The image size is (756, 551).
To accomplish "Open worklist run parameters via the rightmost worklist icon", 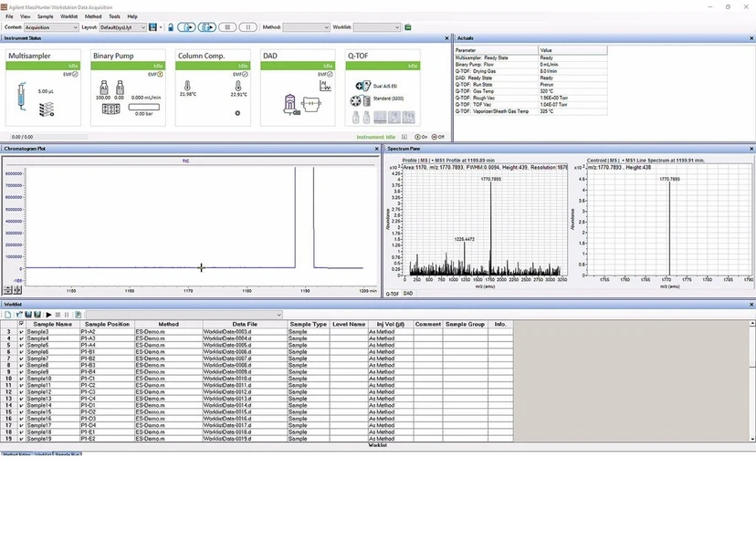I will [x=79, y=315].
